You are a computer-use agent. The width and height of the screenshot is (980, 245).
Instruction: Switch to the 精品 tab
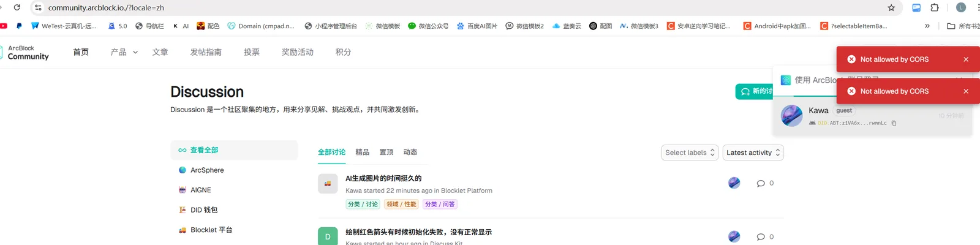pyautogui.click(x=363, y=152)
